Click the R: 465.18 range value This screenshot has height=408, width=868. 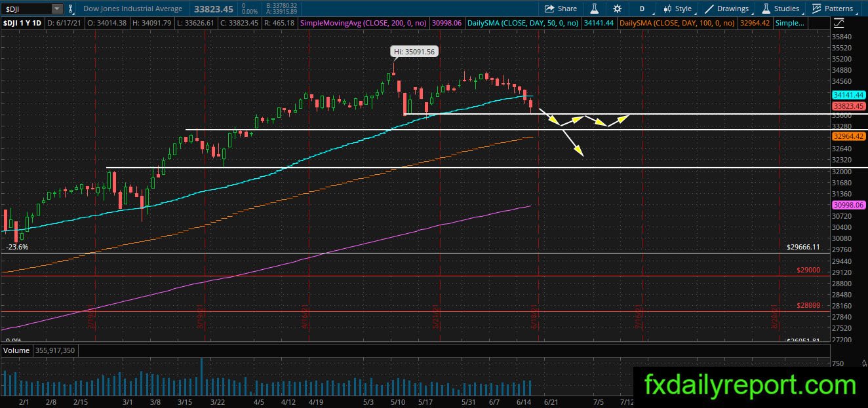coord(279,23)
